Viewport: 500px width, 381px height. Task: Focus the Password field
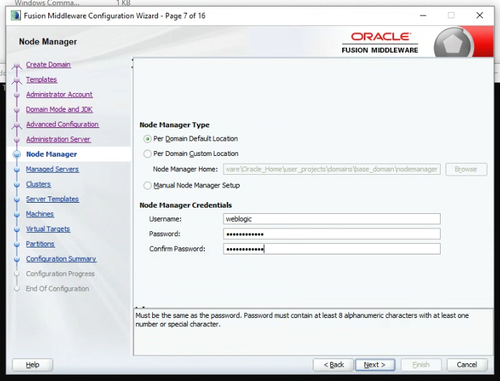click(x=332, y=234)
